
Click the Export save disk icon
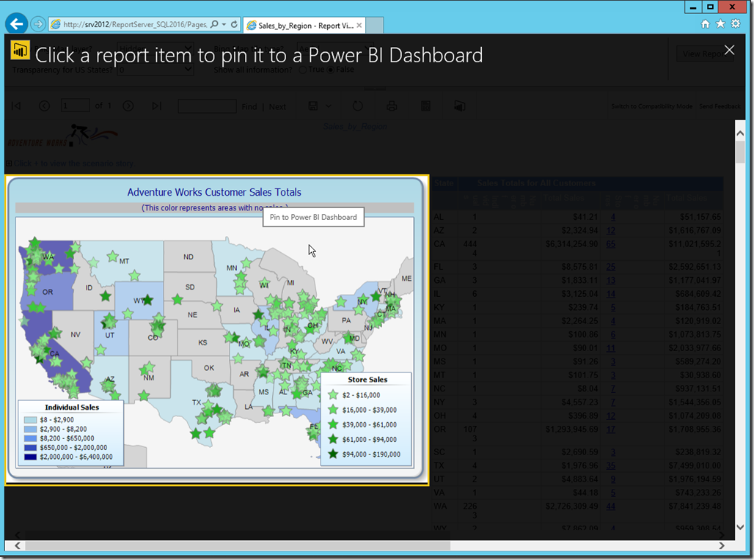(313, 106)
